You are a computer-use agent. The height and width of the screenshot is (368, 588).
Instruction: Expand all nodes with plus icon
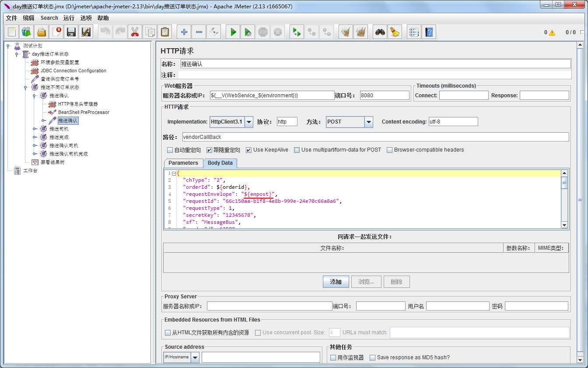tap(184, 32)
